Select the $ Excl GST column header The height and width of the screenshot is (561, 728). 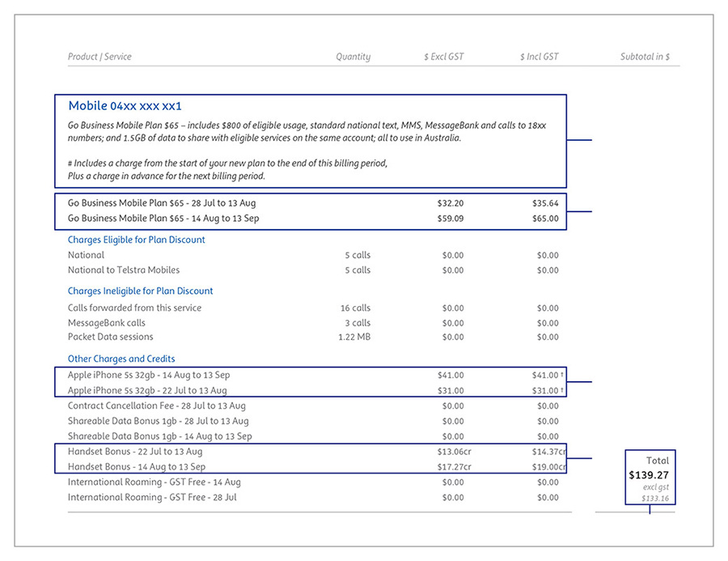point(443,57)
